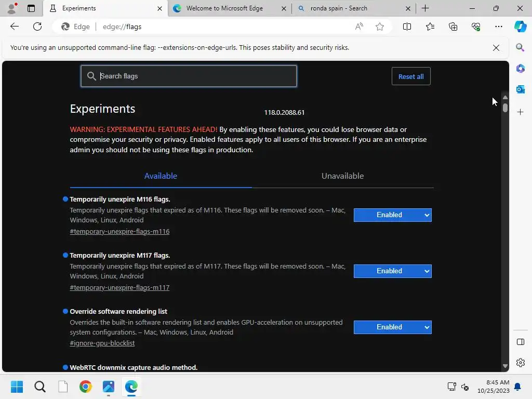This screenshot has height=399, width=532.
Task: Open Read aloud from the address bar
Action: coord(359,26)
